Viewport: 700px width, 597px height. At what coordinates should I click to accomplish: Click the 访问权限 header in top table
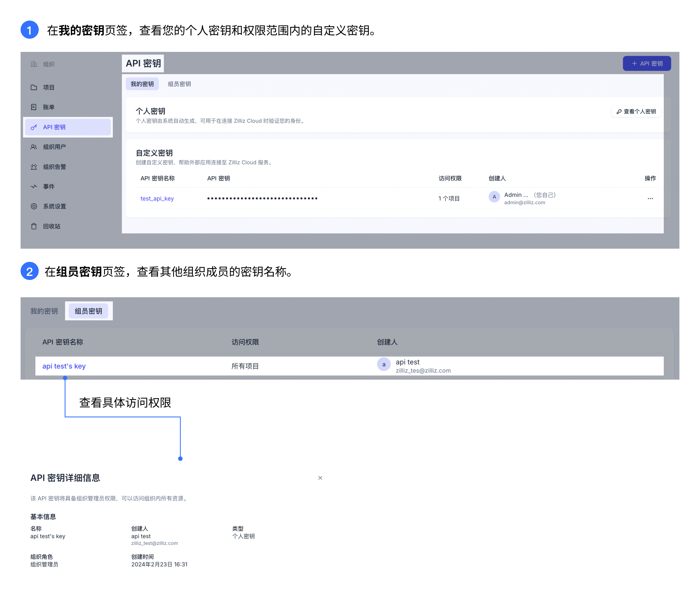450,178
